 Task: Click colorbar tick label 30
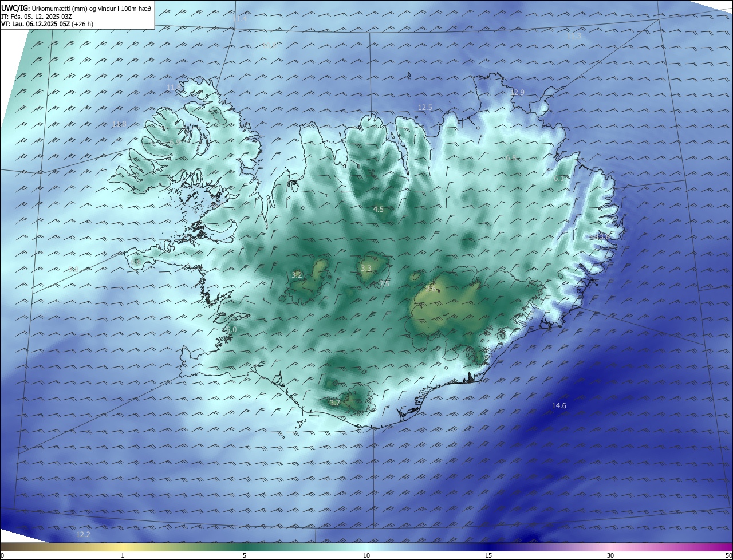tap(610, 555)
